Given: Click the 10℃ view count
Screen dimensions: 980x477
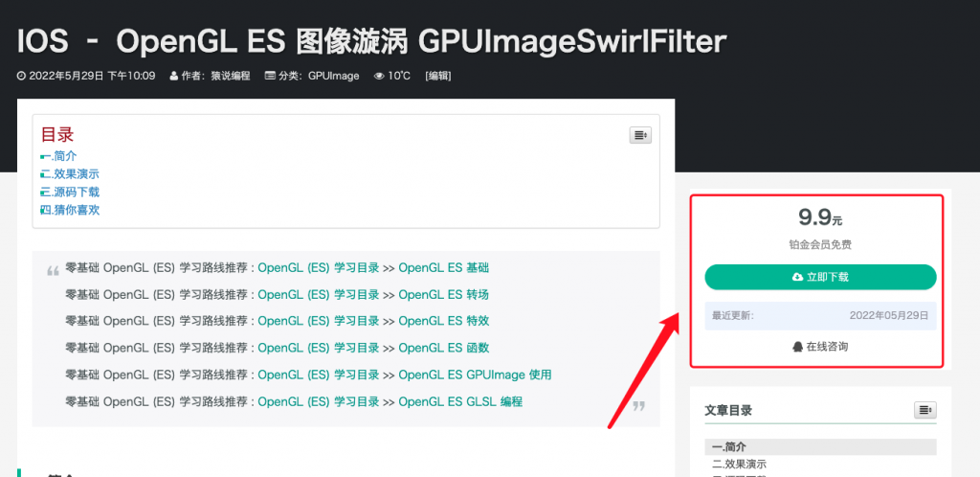Looking at the screenshot, I should (399, 77).
